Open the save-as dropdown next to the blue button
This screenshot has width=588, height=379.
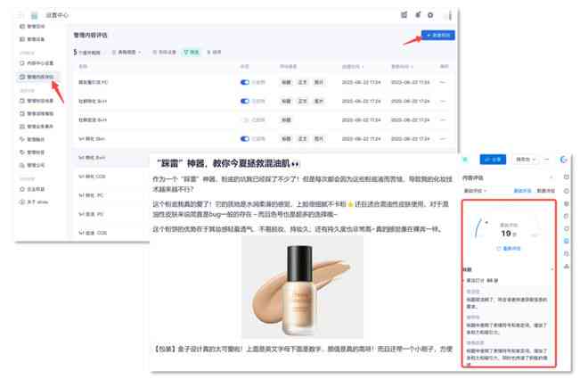pyautogui.click(x=526, y=160)
